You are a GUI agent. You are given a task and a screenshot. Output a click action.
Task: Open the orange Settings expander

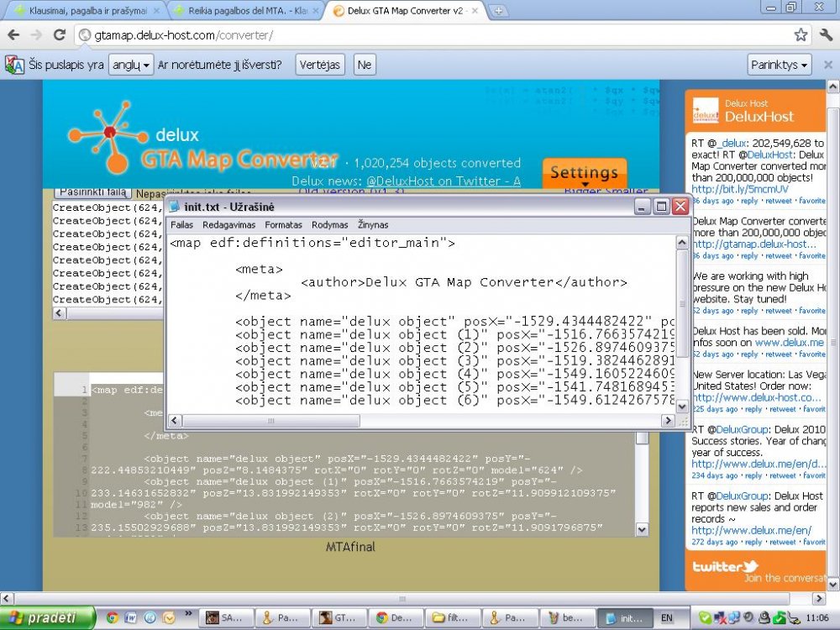[585, 174]
